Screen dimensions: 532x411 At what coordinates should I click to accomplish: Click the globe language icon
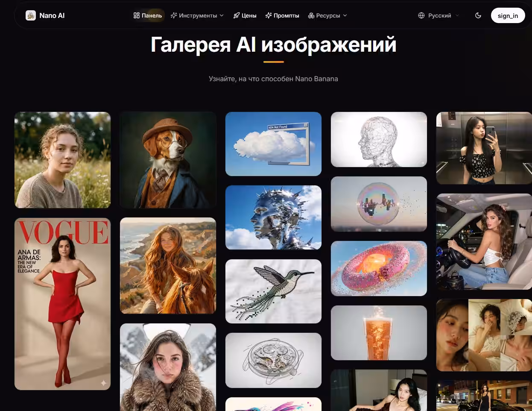421,15
